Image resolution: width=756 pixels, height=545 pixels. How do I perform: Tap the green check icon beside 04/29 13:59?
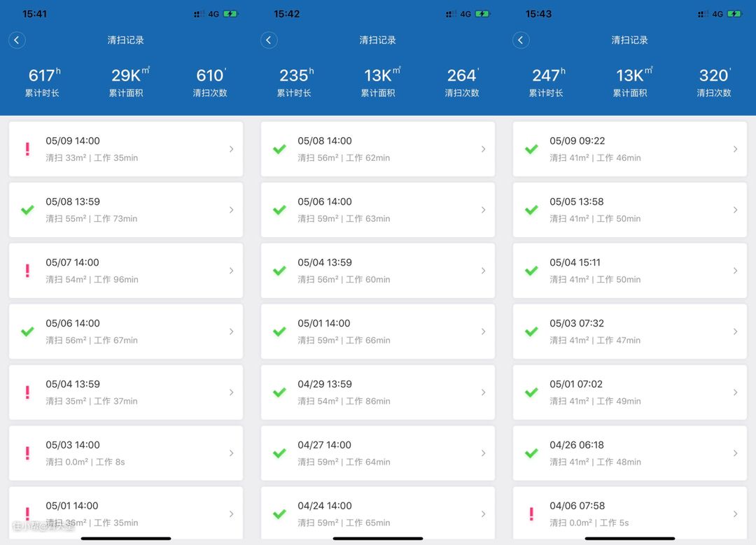(x=279, y=392)
